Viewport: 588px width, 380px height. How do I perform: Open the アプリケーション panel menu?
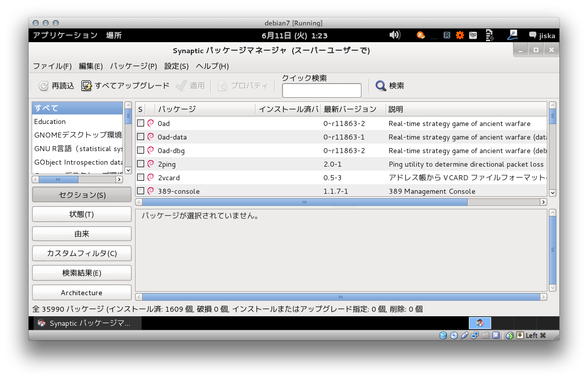pyautogui.click(x=65, y=35)
